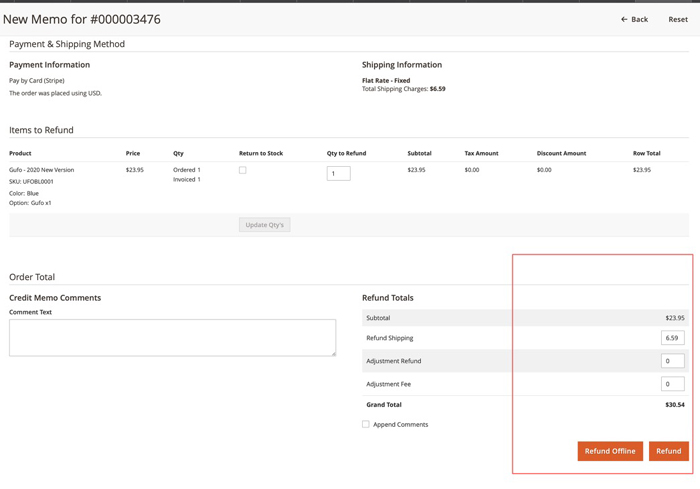Select the Adjustment Refund input box
This screenshot has width=700, height=489.
(672, 361)
